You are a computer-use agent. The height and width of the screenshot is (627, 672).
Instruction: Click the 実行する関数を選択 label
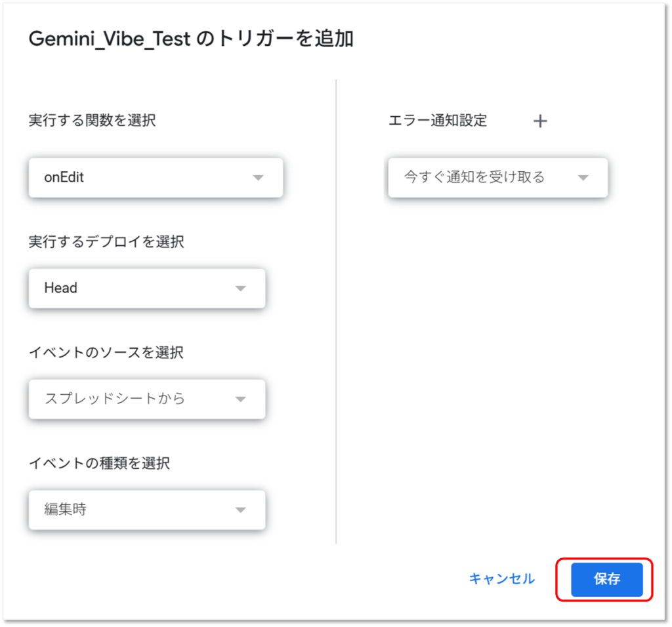pyautogui.click(x=93, y=121)
